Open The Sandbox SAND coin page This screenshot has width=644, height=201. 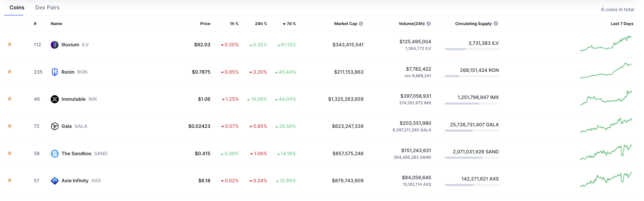pyautogui.click(x=84, y=153)
